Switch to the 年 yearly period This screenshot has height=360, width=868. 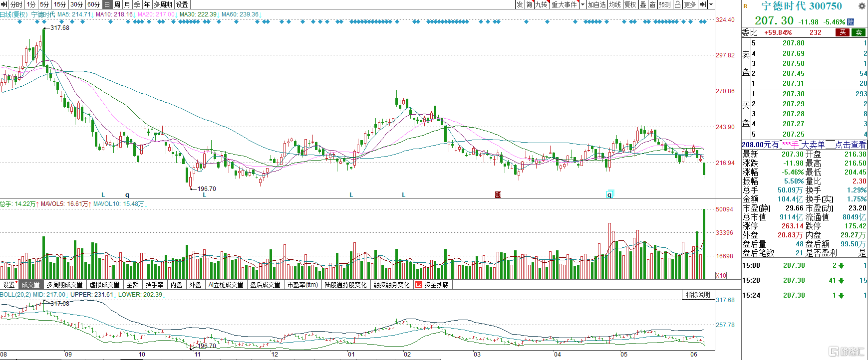pyautogui.click(x=147, y=4)
